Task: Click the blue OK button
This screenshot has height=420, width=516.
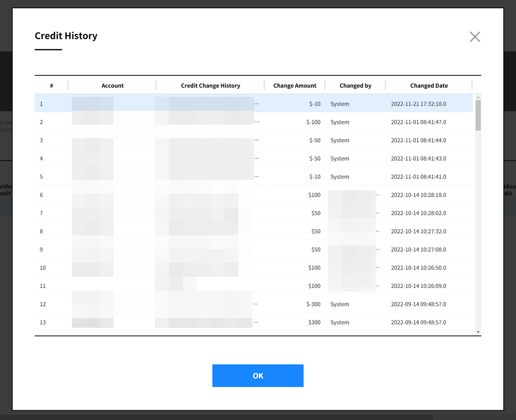Action: 258,376
